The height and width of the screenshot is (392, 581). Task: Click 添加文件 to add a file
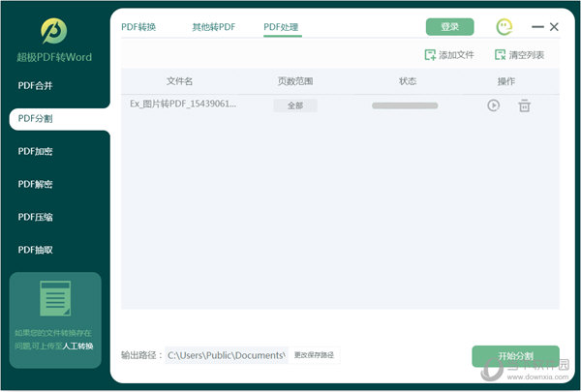click(x=449, y=55)
